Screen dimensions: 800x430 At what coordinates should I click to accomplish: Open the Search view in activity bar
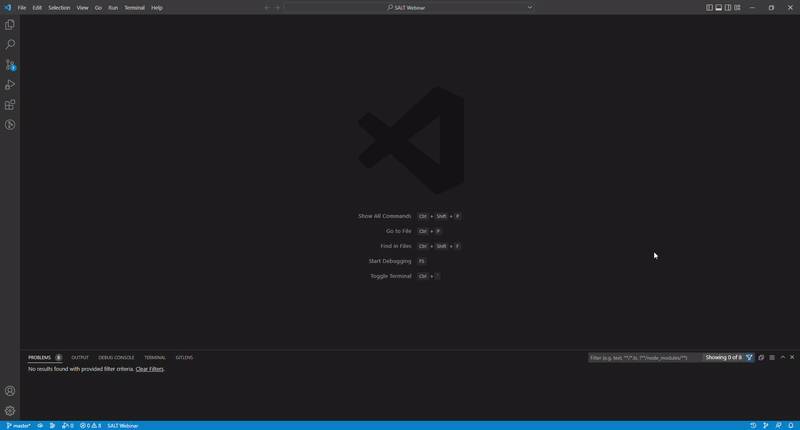(x=10, y=44)
